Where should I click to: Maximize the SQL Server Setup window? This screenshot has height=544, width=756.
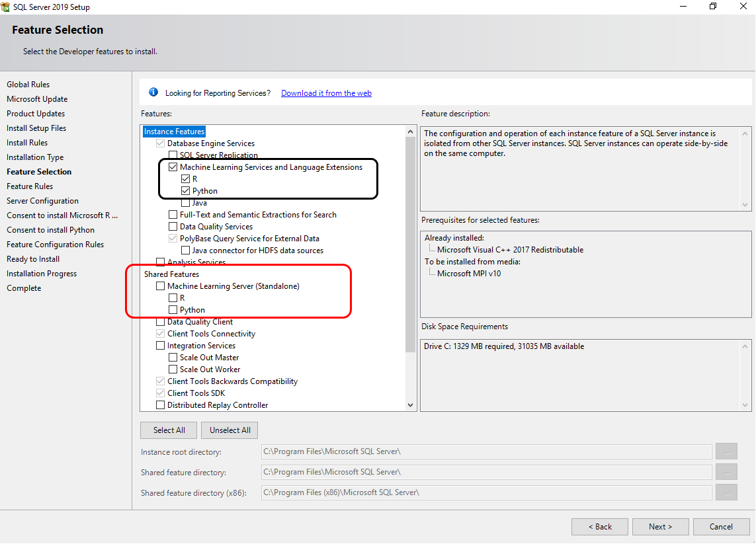713,6
